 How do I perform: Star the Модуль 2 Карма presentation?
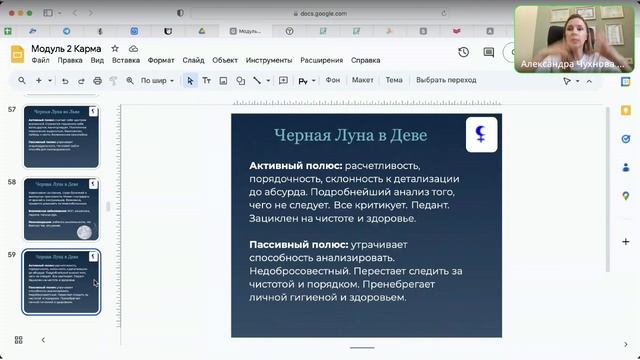point(115,49)
